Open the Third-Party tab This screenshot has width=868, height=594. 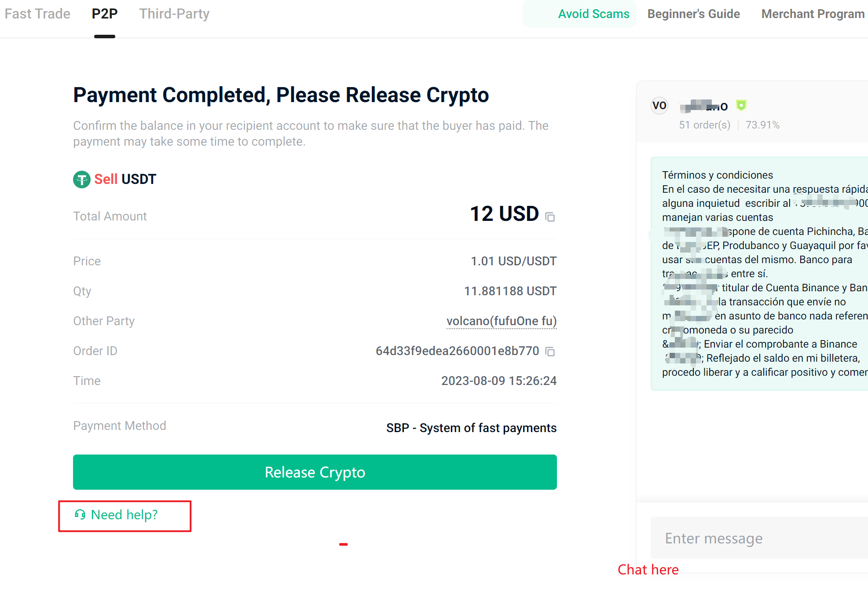click(x=174, y=14)
